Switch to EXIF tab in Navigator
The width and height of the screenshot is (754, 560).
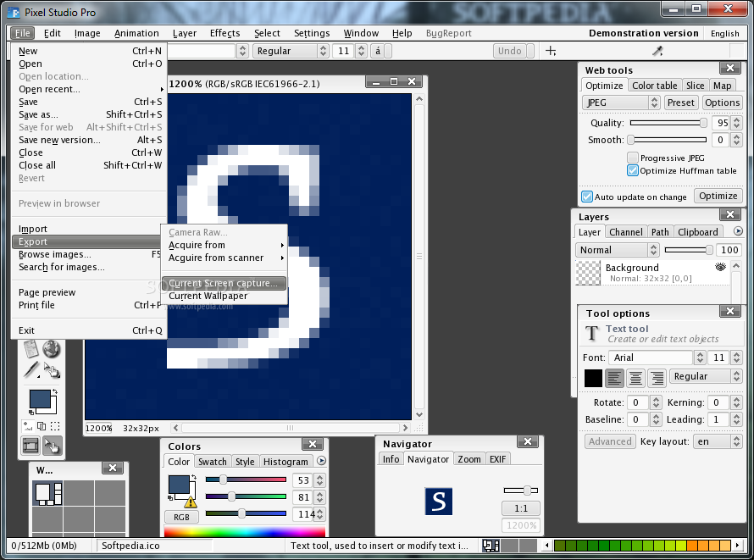coord(497,459)
